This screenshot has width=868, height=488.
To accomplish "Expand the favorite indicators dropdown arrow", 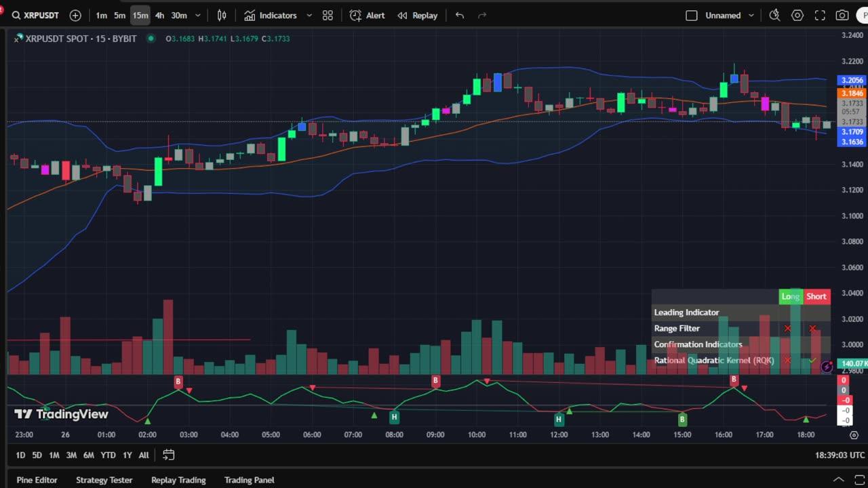I will (x=309, y=15).
